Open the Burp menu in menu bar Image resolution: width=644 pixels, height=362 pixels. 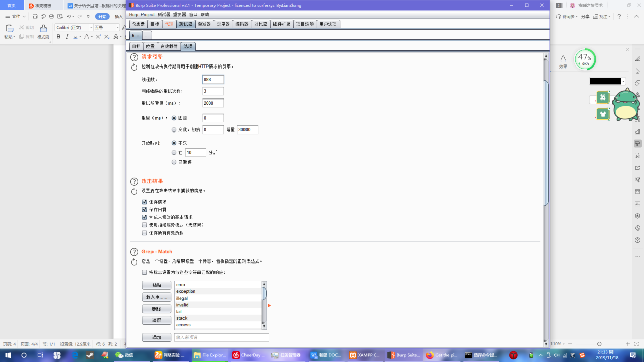point(133,14)
